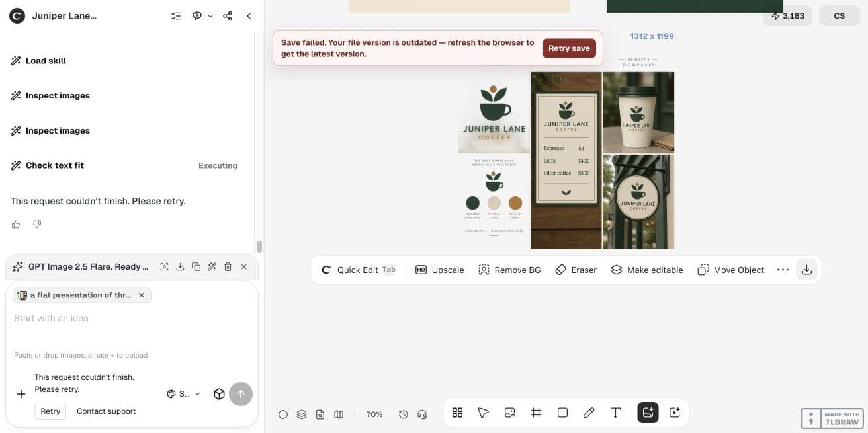Click the 1312 x 1199 dimension label

pyautogui.click(x=652, y=36)
